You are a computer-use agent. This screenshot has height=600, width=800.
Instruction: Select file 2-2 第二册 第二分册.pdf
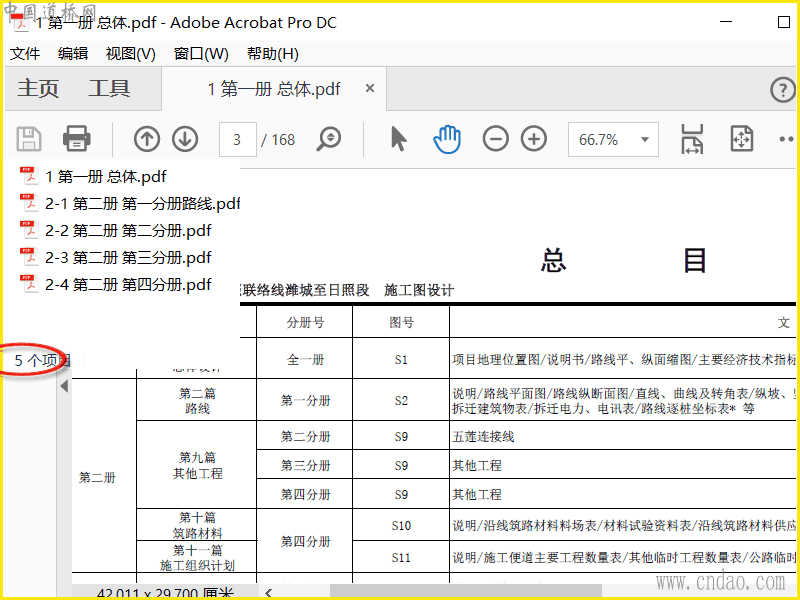click(x=115, y=231)
